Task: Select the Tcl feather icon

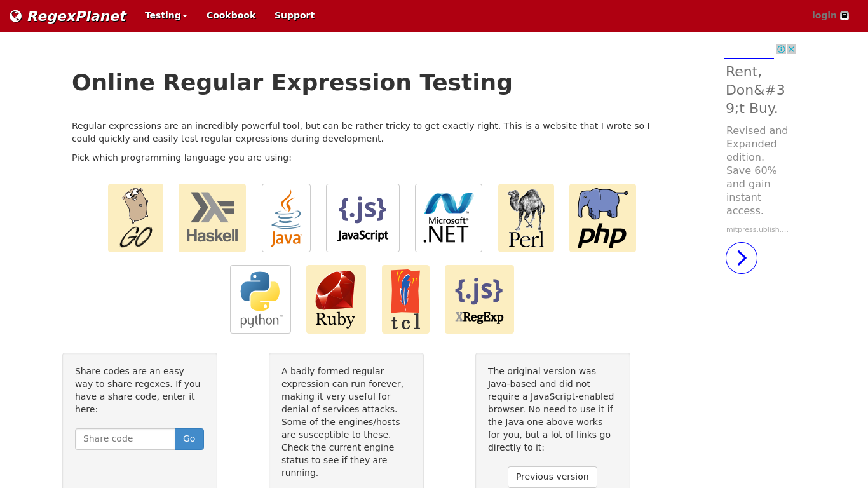Action: [x=405, y=299]
